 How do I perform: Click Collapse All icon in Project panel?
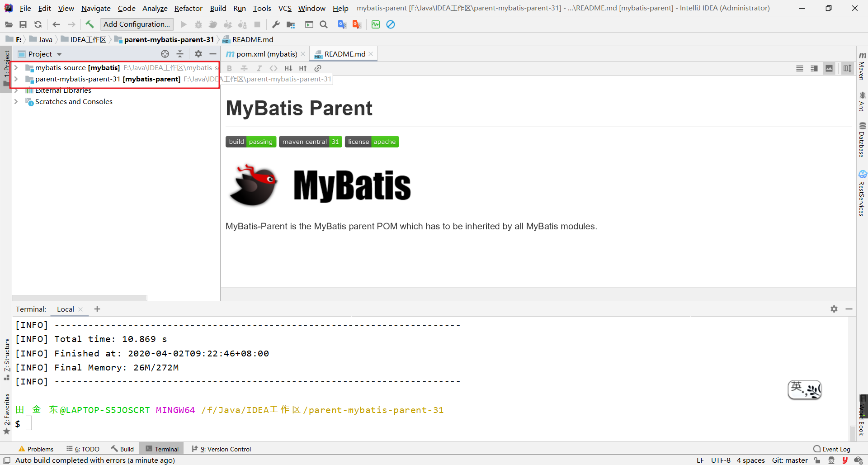(x=180, y=54)
